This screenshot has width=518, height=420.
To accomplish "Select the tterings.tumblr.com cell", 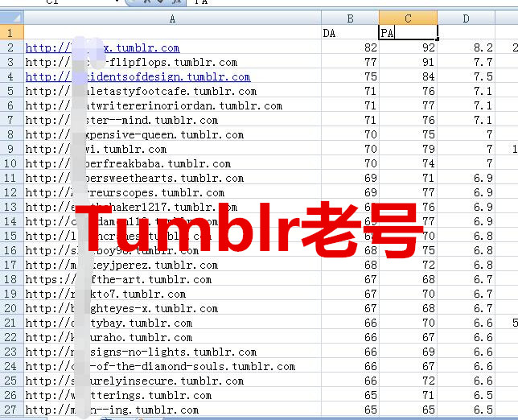I will (x=172, y=395).
